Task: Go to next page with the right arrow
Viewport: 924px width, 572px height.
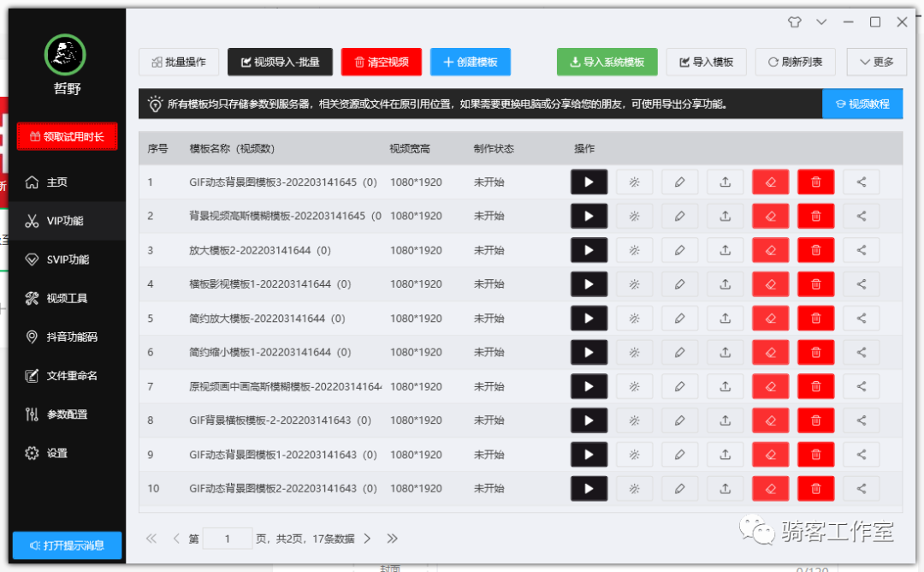Action: (x=367, y=539)
